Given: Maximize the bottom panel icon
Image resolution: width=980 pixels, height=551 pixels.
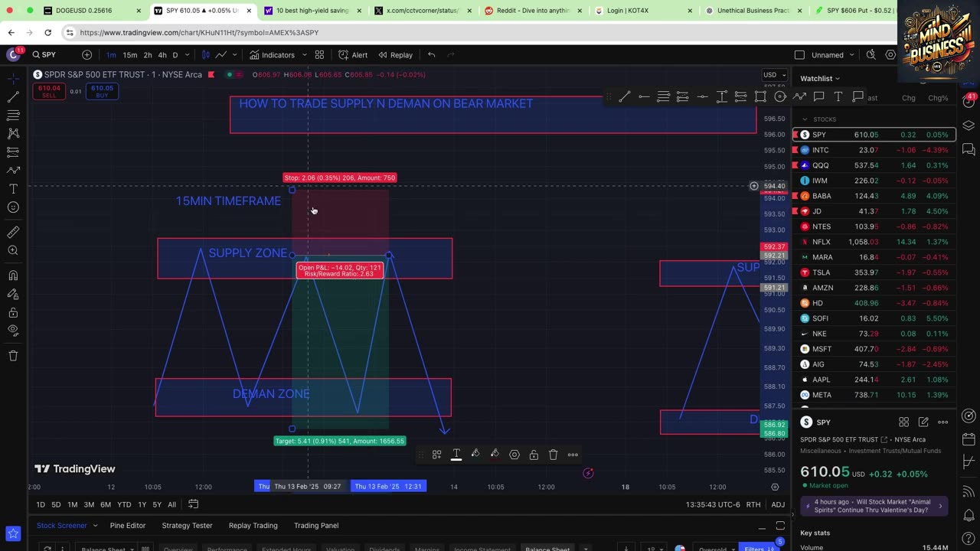Looking at the screenshot, I should click(x=780, y=526).
